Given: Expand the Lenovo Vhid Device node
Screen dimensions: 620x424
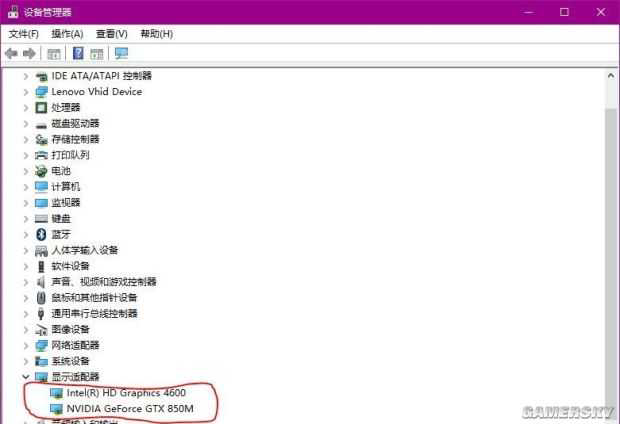Looking at the screenshot, I should (26, 92).
